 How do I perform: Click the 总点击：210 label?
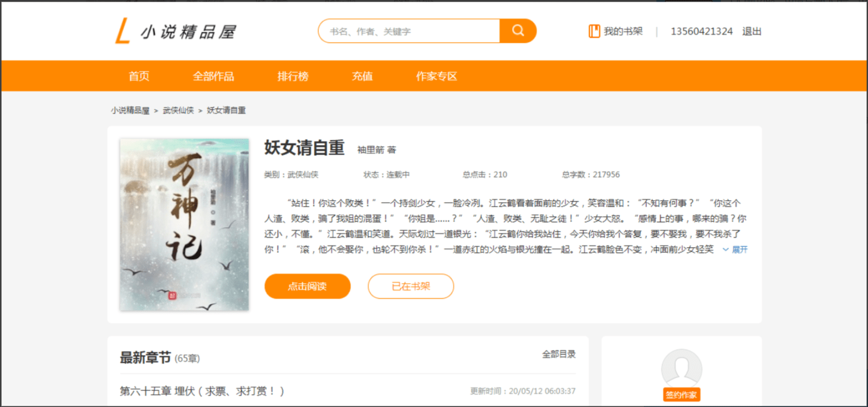(x=485, y=175)
